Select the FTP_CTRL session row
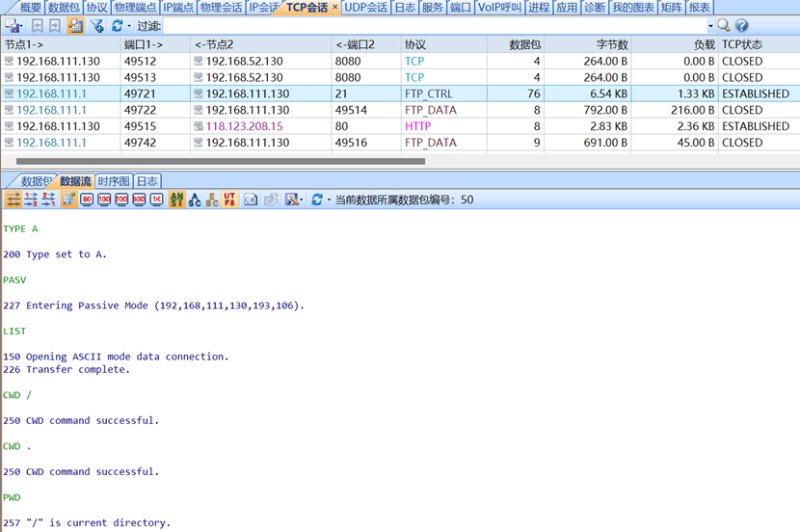Image resolution: width=800 pixels, height=532 pixels. click(x=400, y=93)
